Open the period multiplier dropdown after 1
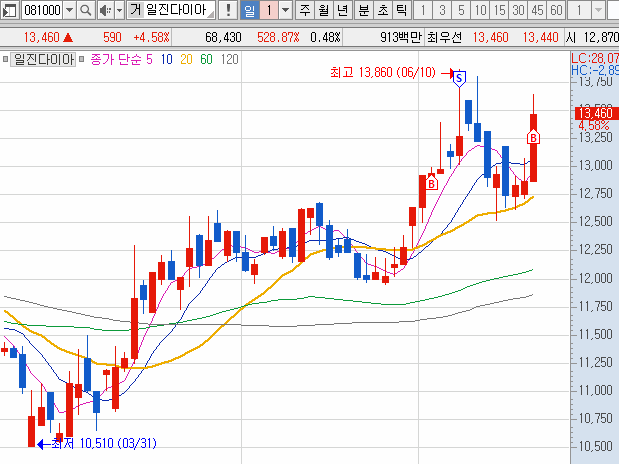This screenshot has width=619, height=464. pyautogui.click(x=286, y=11)
